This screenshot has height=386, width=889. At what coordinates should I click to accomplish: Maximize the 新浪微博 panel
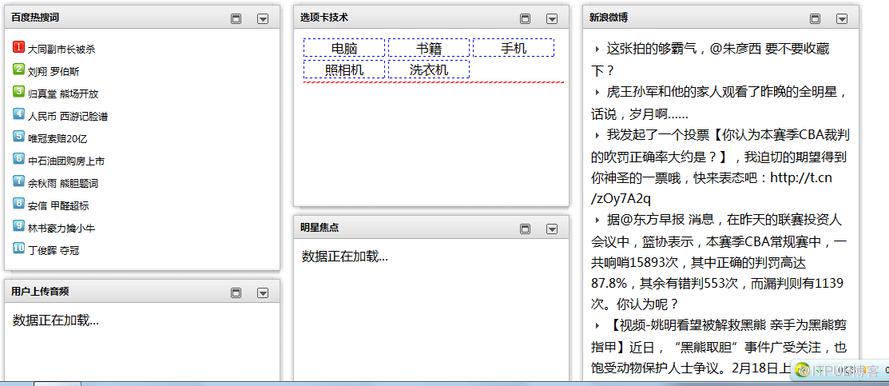click(x=815, y=19)
